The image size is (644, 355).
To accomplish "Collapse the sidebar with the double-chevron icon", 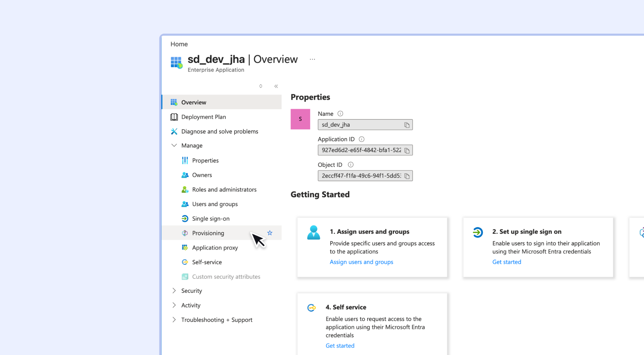I will click(276, 86).
